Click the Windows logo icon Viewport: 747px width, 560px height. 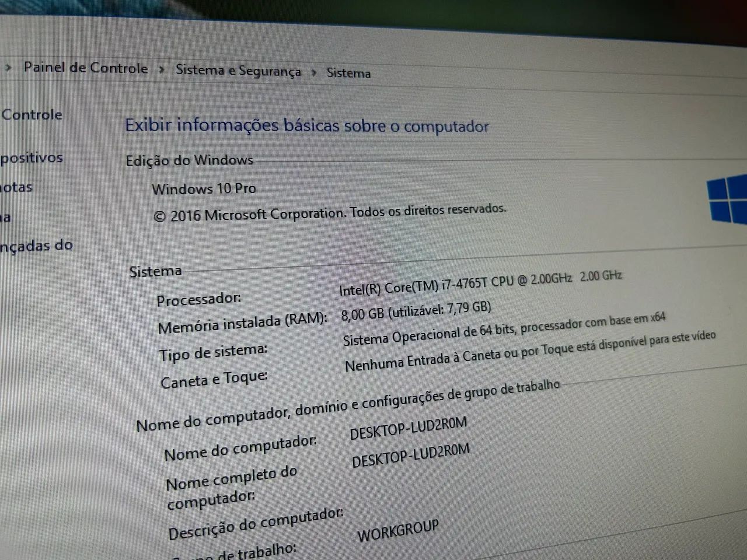point(727,199)
